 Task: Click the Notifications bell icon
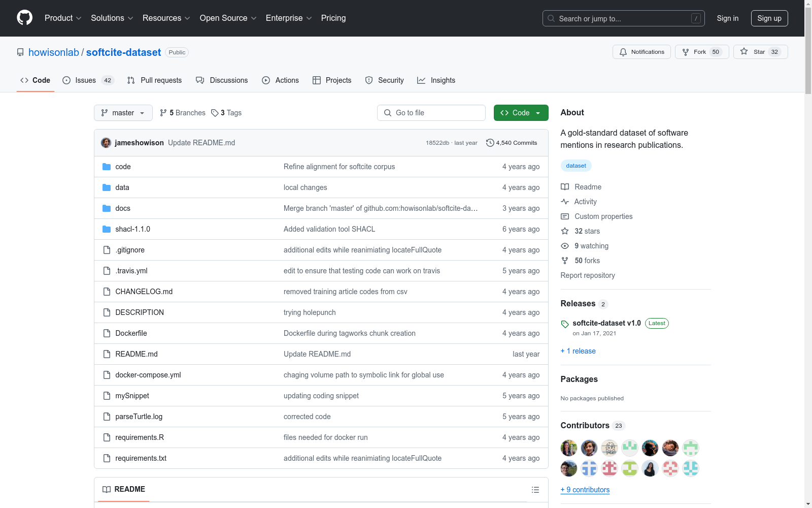623,52
